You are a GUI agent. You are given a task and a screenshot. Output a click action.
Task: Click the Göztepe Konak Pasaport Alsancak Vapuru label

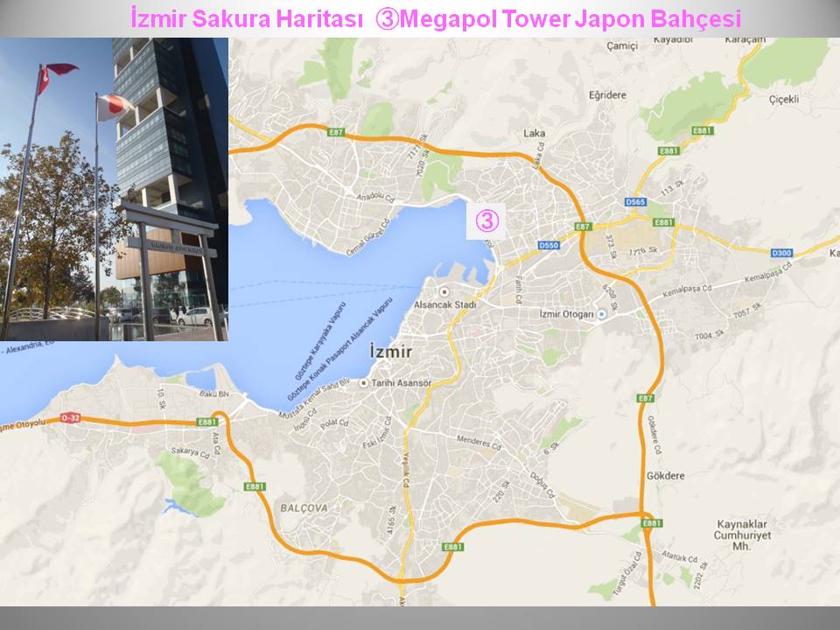coord(340,349)
